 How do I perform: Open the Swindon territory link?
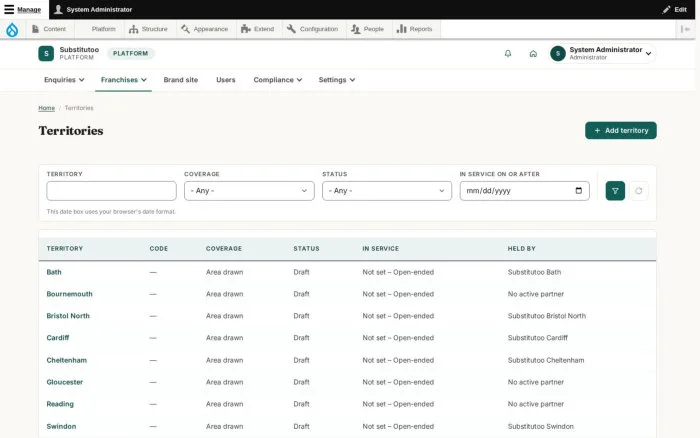(61, 426)
